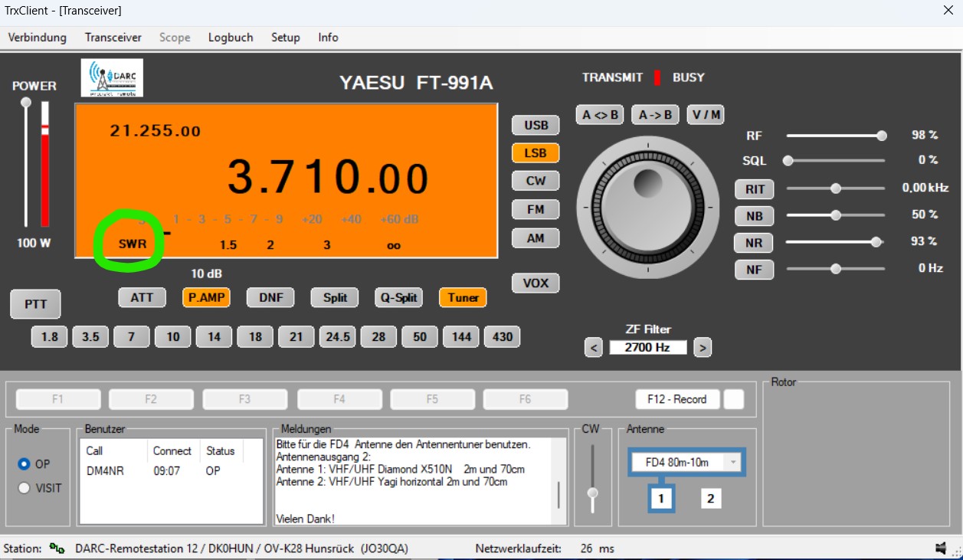This screenshot has height=560, width=963.
Task: Select the 3.5 MHz band button
Action: coord(90,337)
